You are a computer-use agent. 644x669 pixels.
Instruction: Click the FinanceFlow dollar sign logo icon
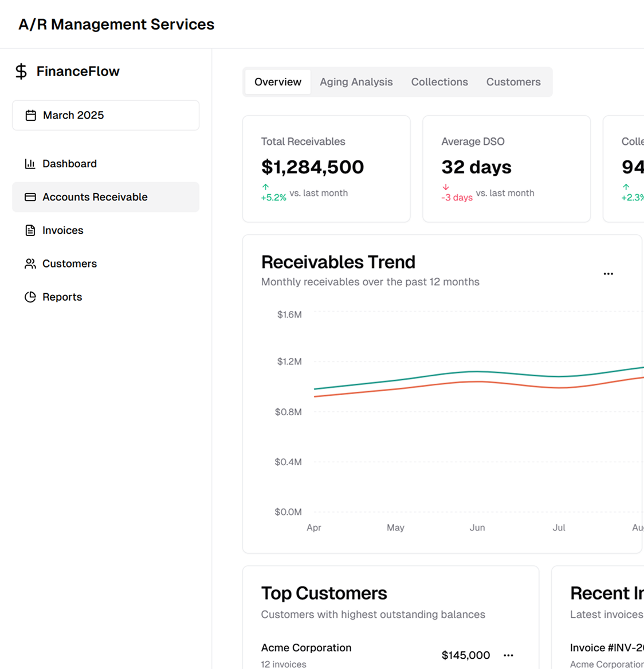[21, 72]
